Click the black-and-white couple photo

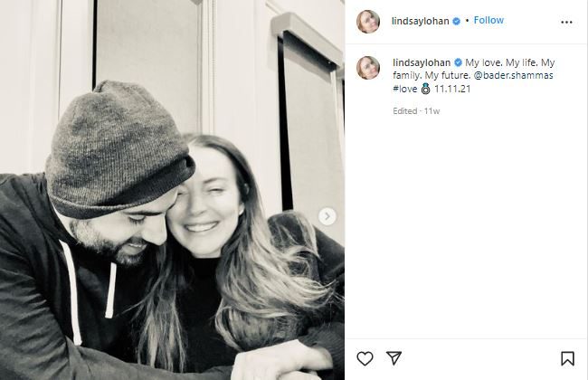click(172, 208)
